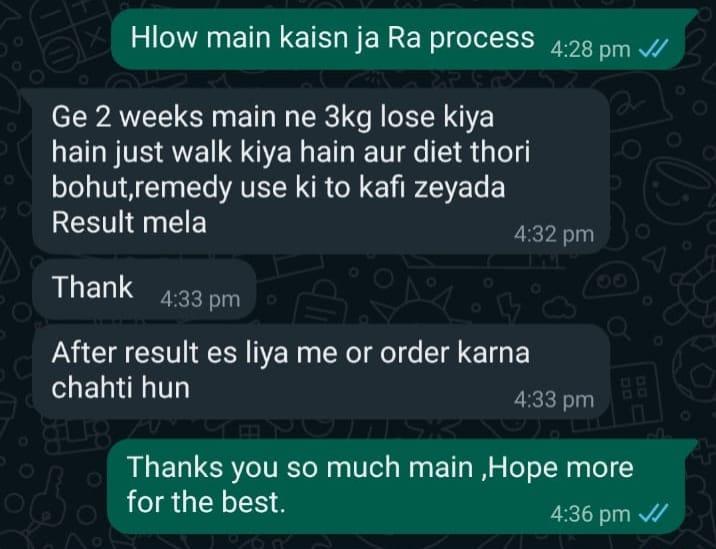
Task: Tap the words 'chahti hun'
Action: [x=121, y=388]
